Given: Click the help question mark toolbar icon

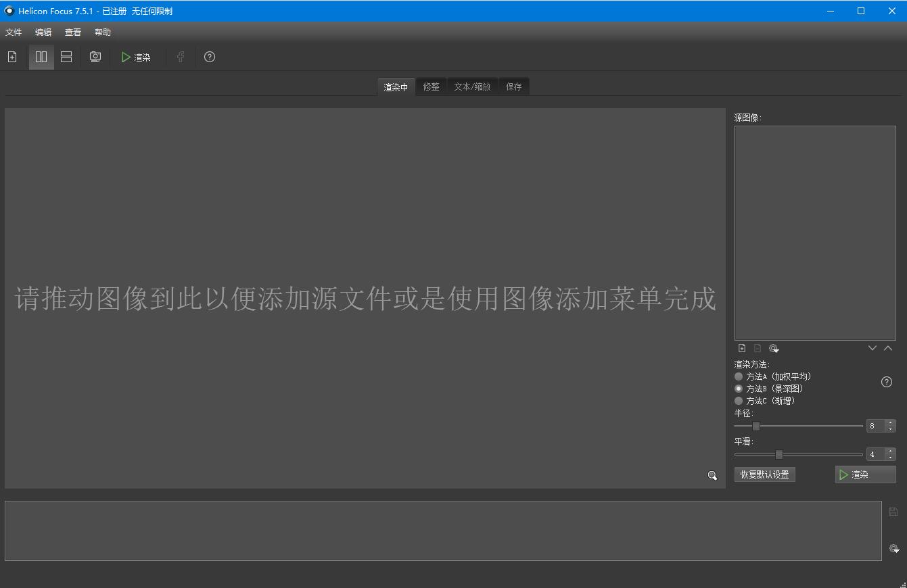Looking at the screenshot, I should pyautogui.click(x=209, y=57).
